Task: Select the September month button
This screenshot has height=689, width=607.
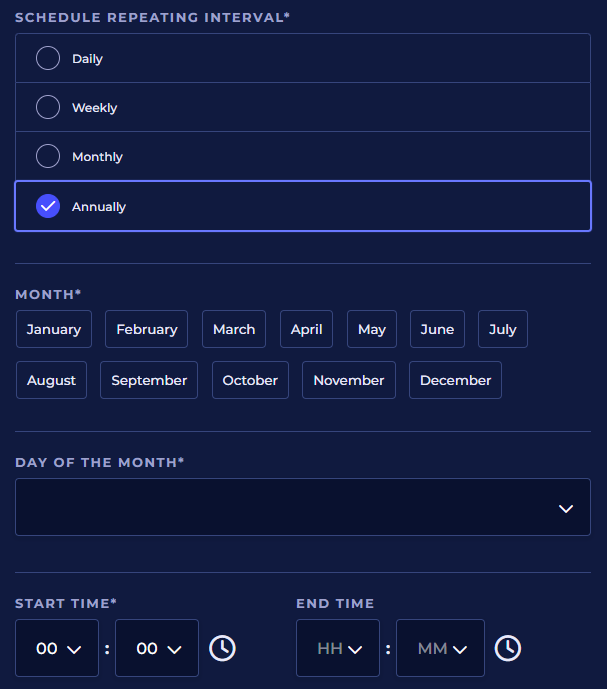Action: [149, 380]
